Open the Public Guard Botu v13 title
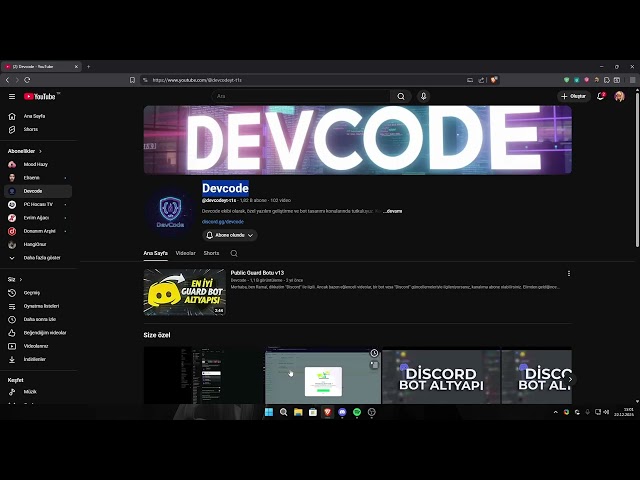Viewport: 640px width, 480px height. tap(257, 273)
